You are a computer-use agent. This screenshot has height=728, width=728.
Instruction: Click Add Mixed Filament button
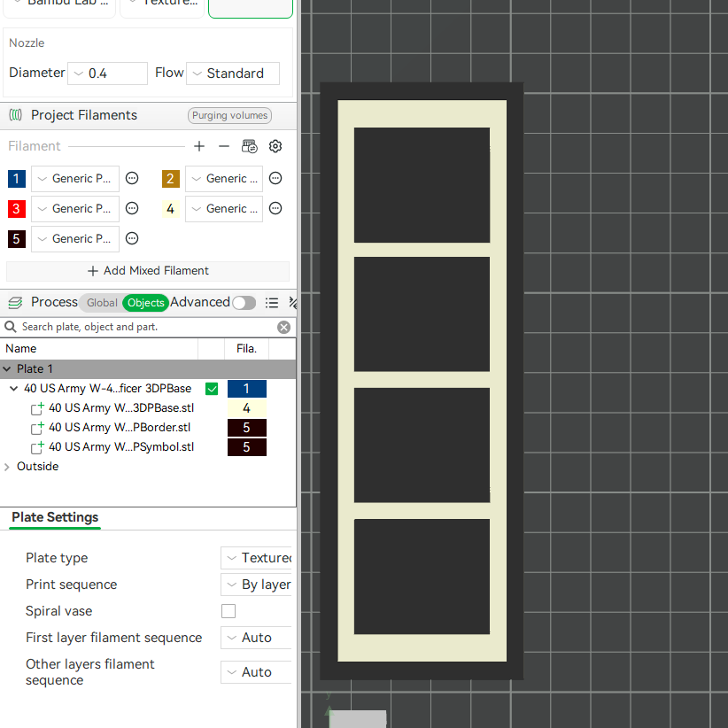(x=148, y=271)
